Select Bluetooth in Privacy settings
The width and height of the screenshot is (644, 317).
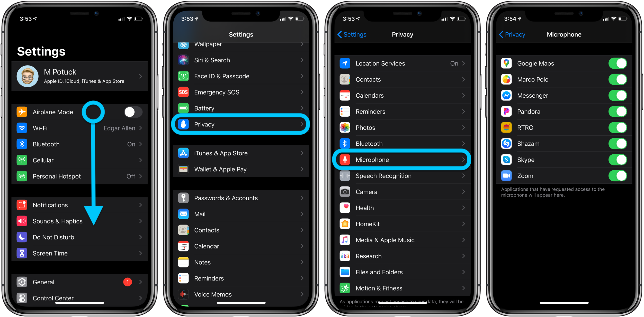point(402,143)
